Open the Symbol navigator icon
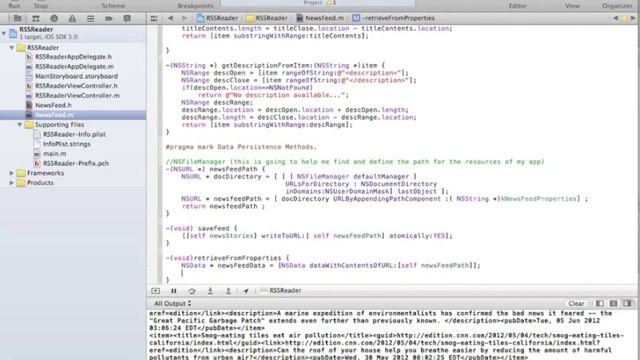Viewport: 640px width, 360px height. tap(36, 18)
